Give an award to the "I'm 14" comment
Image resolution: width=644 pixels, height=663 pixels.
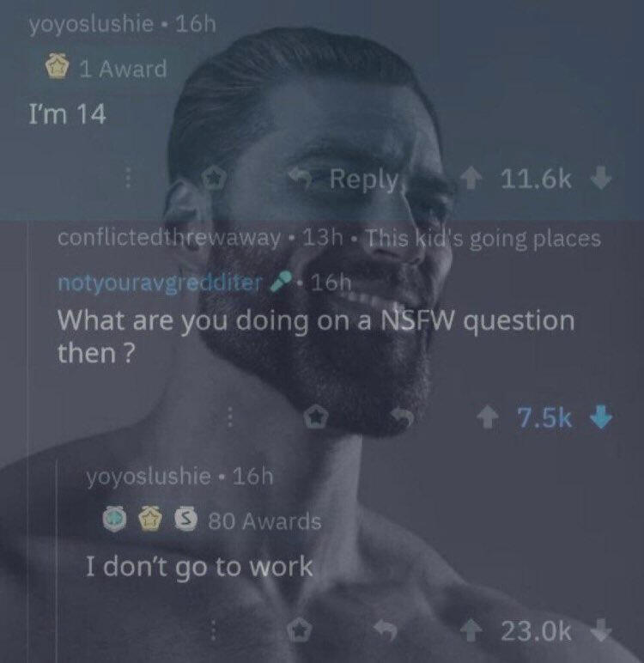[215, 179]
